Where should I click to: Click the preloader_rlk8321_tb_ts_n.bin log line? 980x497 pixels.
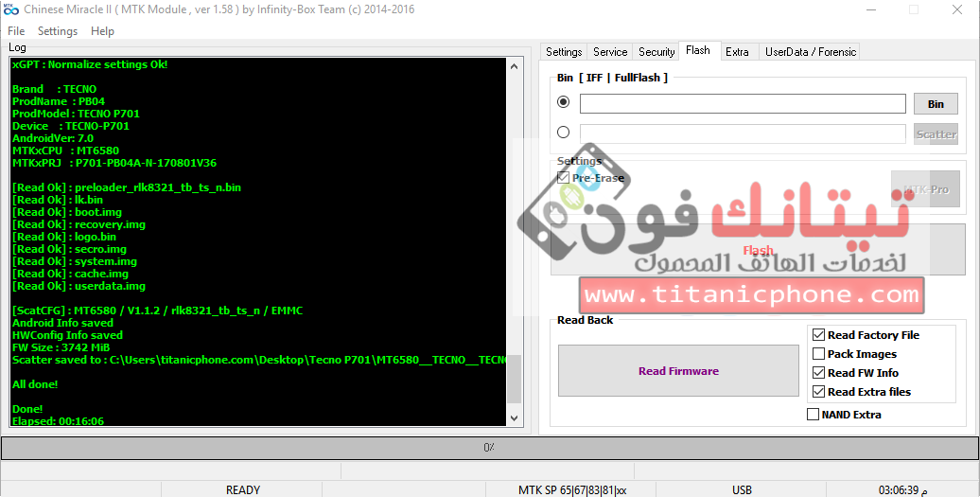point(126,187)
